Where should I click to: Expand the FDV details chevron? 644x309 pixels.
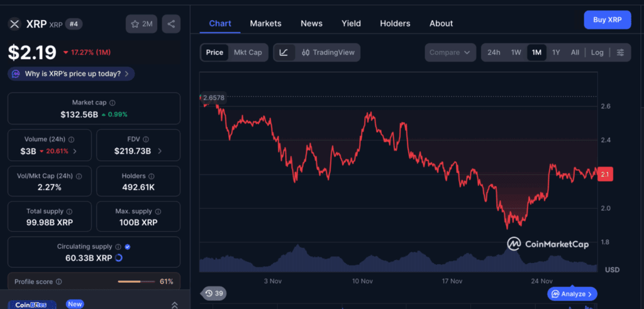point(159,151)
